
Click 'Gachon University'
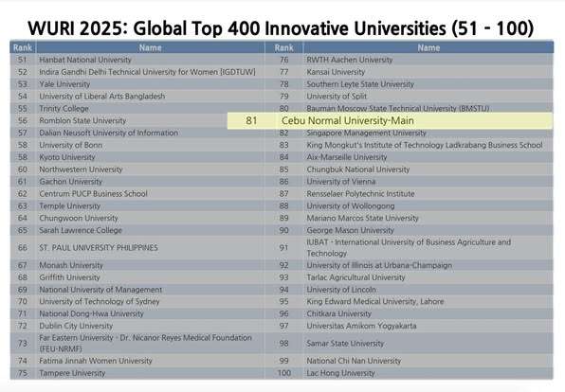pos(70,182)
